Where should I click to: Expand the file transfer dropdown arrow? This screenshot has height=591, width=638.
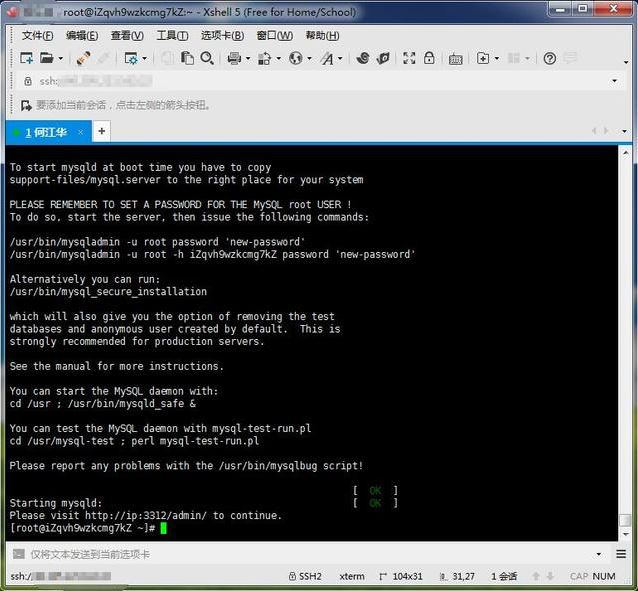coord(279,59)
